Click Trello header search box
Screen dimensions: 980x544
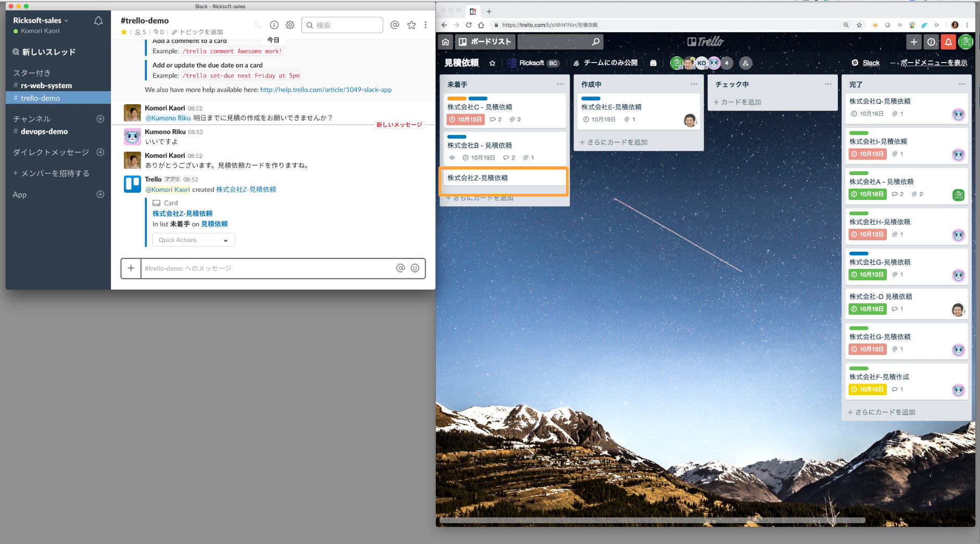(560, 42)
